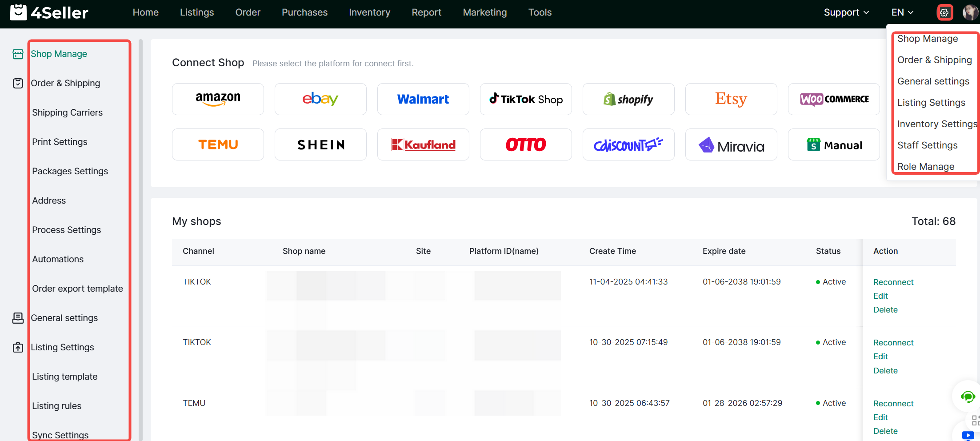
Task: Open the EN language dropdown
Action: (x=902, y=12)
